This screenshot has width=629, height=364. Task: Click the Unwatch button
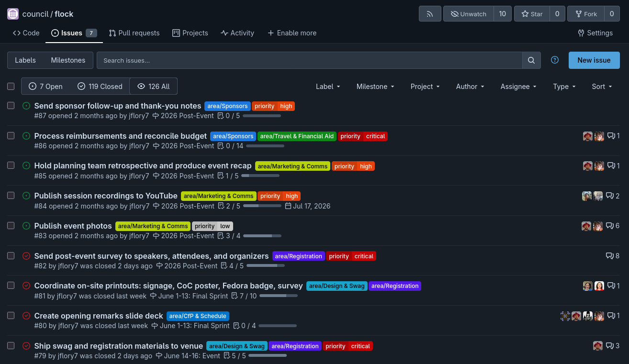click(x=469, y=14)
